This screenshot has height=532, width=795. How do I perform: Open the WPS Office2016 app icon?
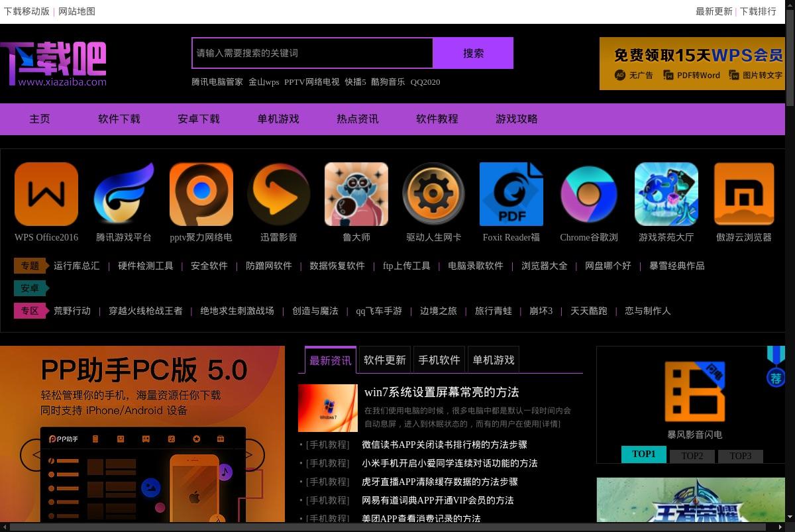click(x=46, y=194)
